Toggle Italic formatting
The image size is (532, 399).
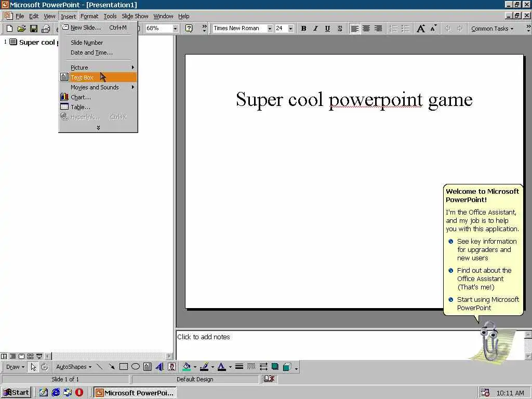coord(315,29)
